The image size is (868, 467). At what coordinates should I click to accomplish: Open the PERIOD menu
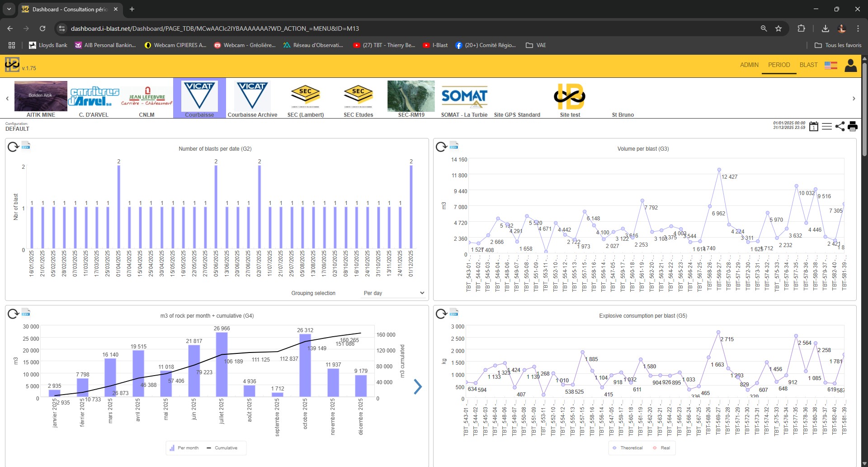[x=778, y=65]
